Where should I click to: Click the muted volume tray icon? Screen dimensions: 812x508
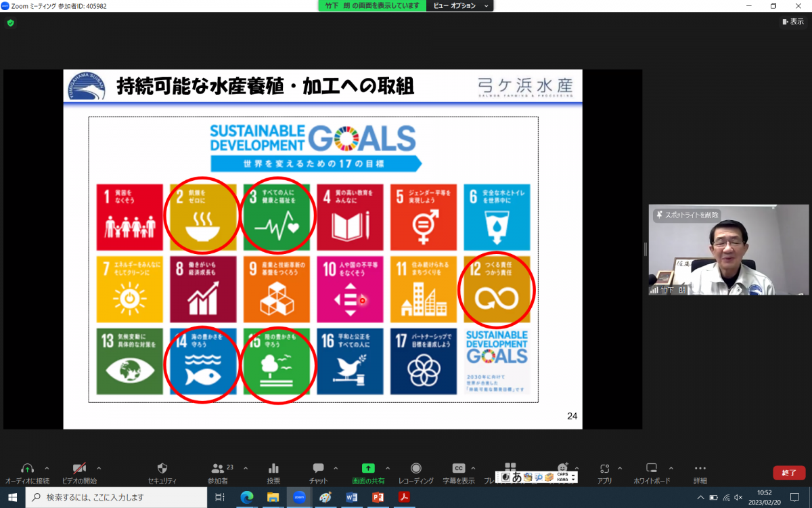739,497
